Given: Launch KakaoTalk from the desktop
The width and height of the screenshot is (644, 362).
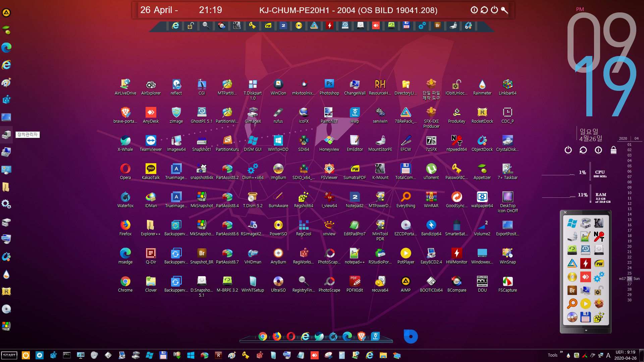Looking at the screenshot, I should pos(151,172).
